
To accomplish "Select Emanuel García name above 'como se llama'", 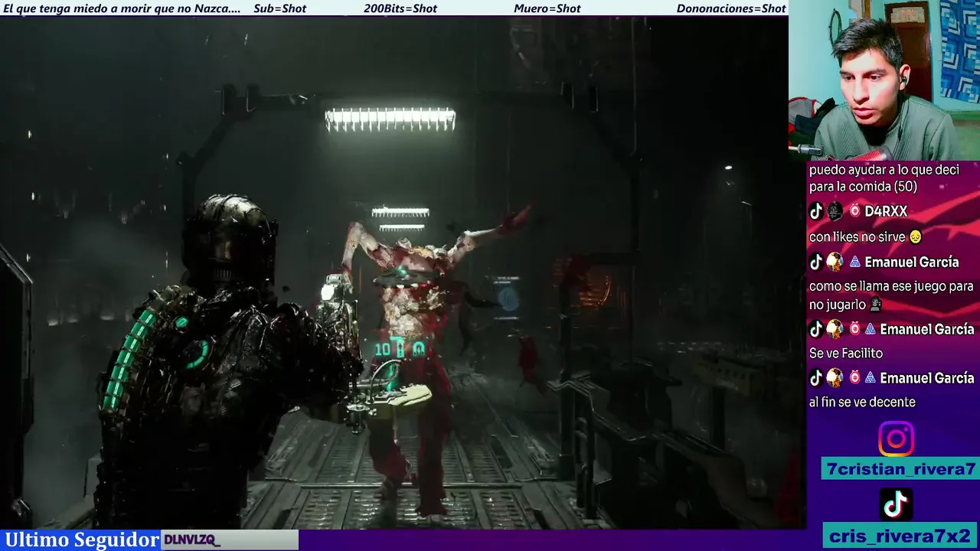I will pos(911,262).
